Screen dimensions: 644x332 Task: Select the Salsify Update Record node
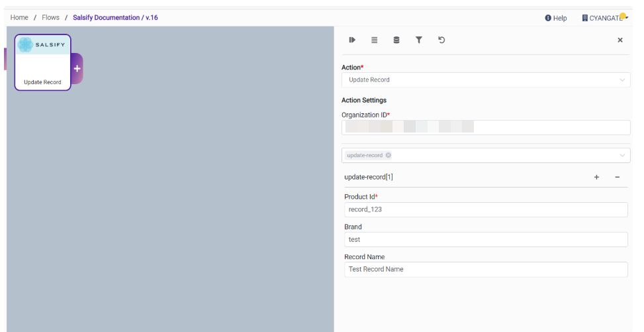(x=42, y=62)
